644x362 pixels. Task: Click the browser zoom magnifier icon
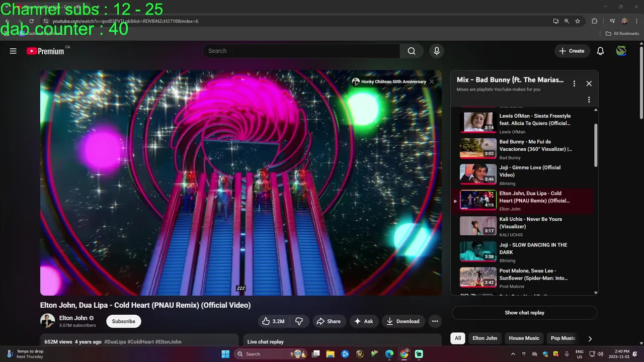[567, 21]
